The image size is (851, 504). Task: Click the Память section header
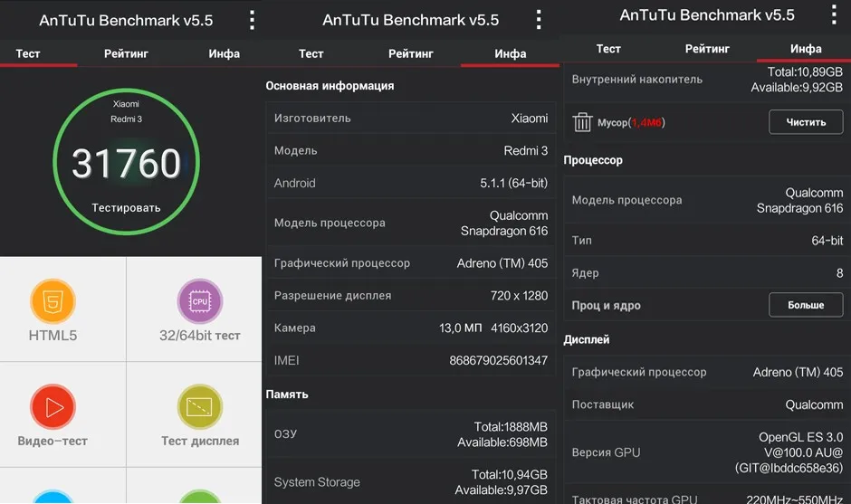[x=287, y=395]
